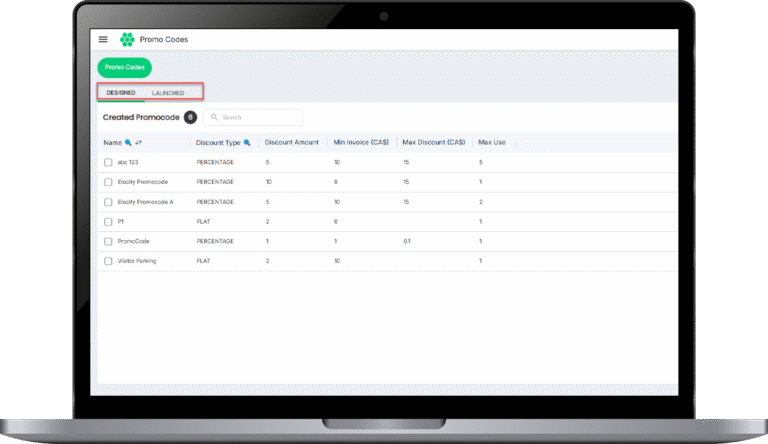
Task: Click the green honeycomb app logo
Action: [x=127, y=40]
